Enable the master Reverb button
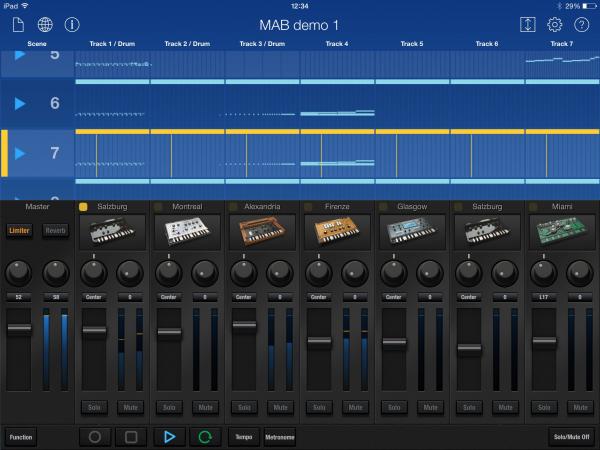600x450 pixels. [55, 231]
